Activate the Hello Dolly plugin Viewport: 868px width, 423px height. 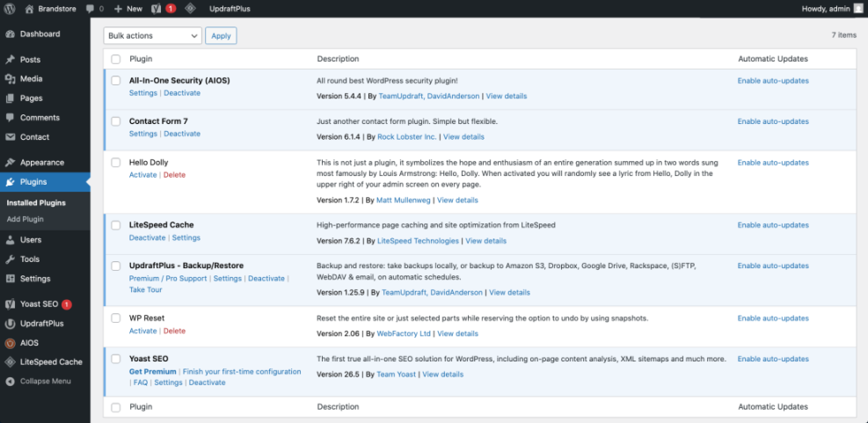(142, 175)
